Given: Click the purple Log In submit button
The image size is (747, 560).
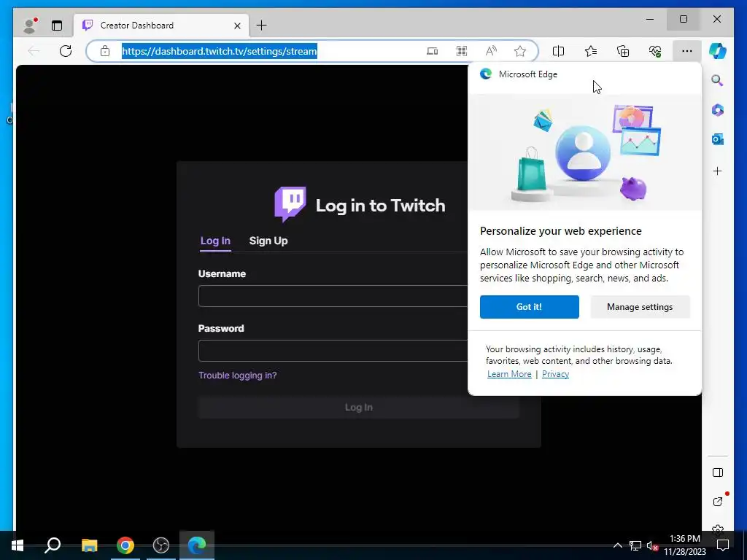Looking at the screenshot, I should point(358,407).
